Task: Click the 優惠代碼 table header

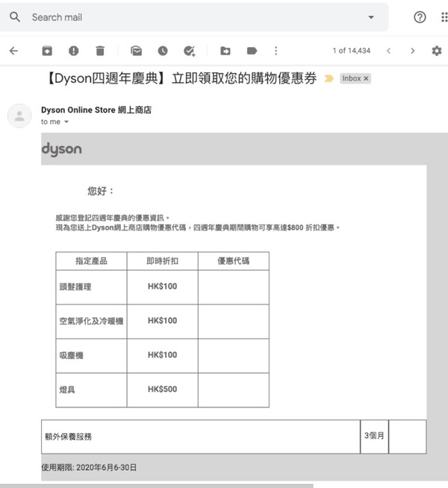Action: [234, 261]
